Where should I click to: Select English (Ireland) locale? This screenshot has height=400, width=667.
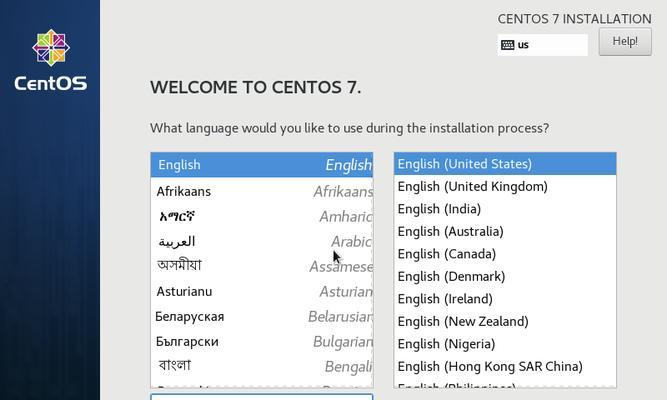(x=505, y=299)
